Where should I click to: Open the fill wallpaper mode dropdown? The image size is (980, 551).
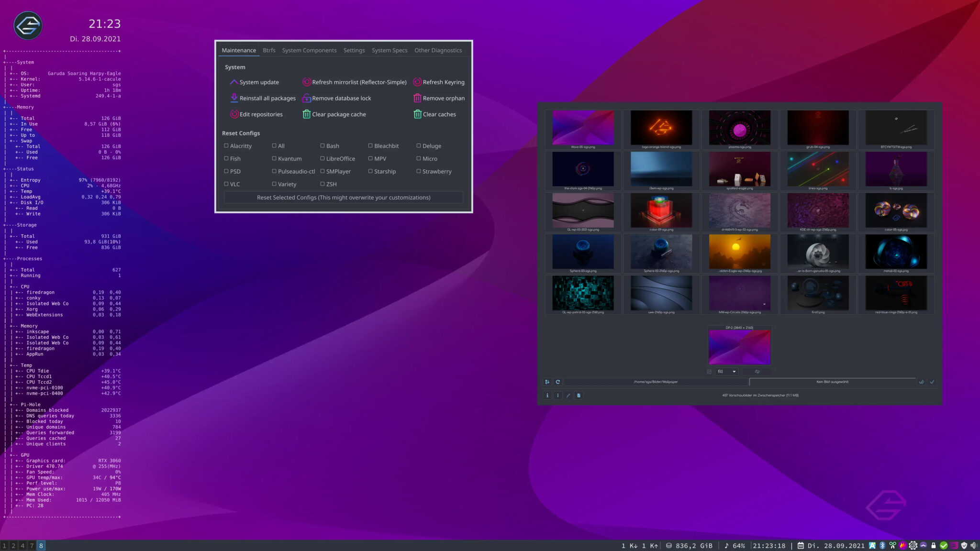726,371
